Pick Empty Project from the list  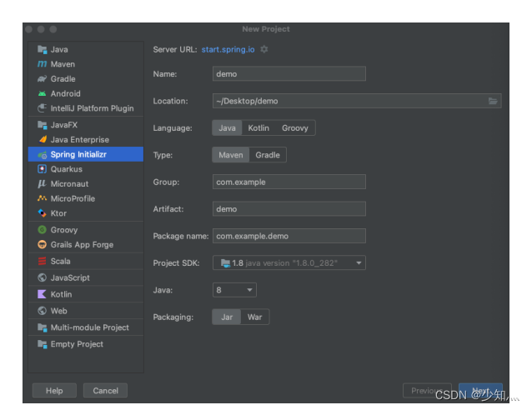tap(86, 344)
